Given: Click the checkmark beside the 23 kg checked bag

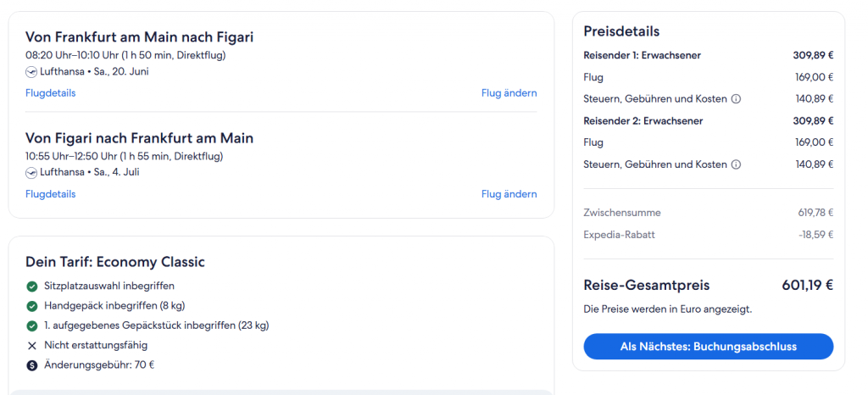Looking at the screenshot, I should (32, 325).
